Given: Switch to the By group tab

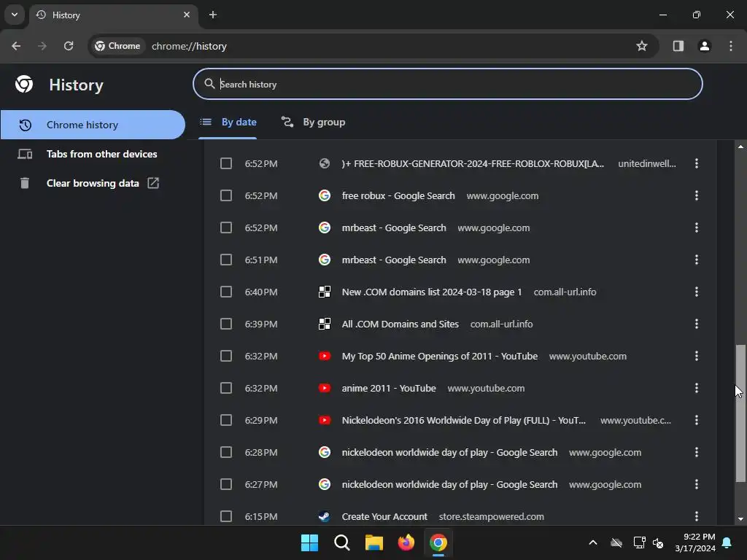Looking at the screenshot, I should point(313,122).
